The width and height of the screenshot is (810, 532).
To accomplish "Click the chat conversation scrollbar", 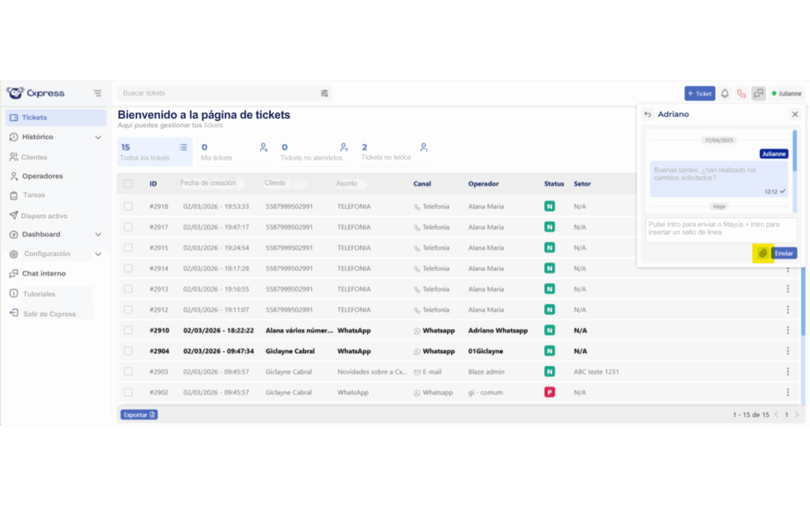I will [x=794, y=150].
